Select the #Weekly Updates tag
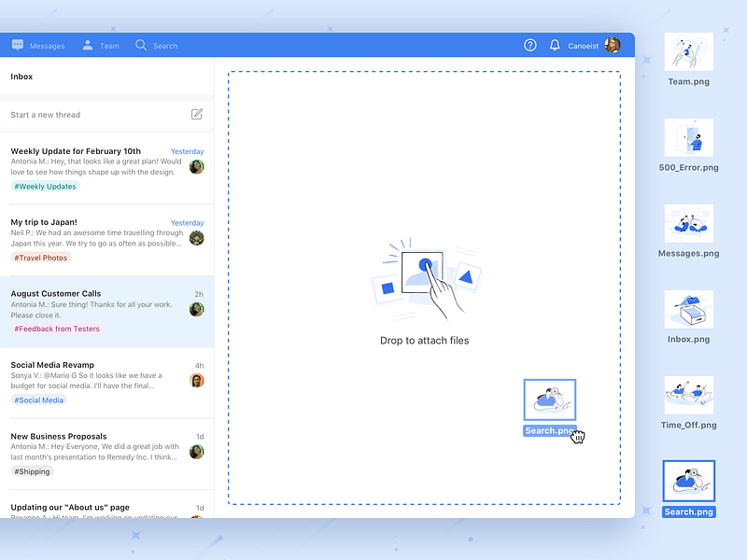 pos(45,186)
